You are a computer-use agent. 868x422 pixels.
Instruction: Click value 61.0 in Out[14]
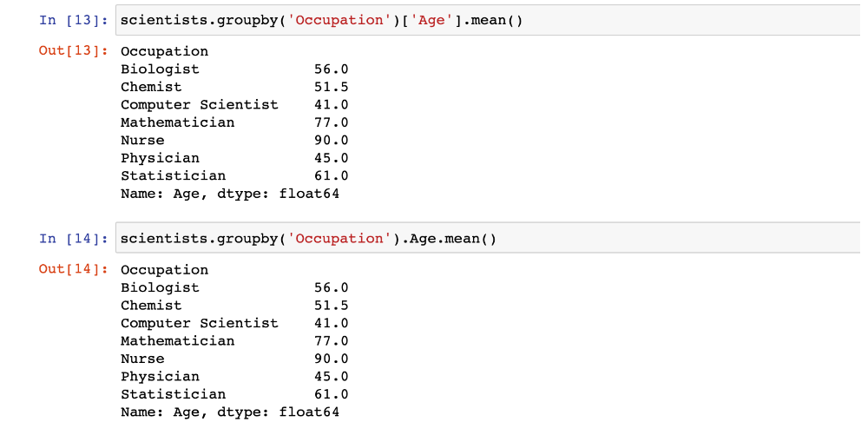point(331,393)
